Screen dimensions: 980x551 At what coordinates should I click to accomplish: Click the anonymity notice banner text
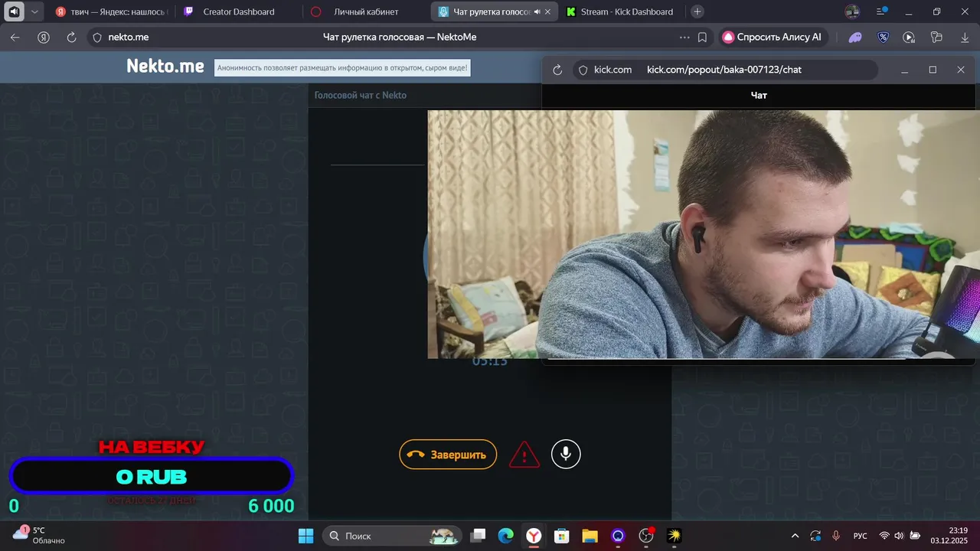click(341, 68)
